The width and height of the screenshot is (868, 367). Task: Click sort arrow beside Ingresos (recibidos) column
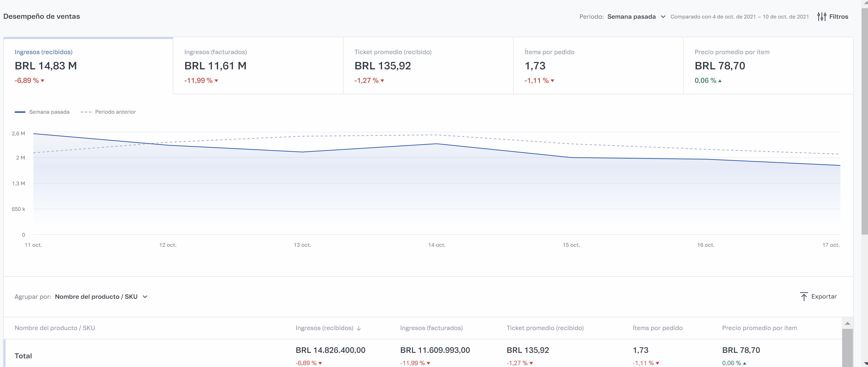coord(359,328)
